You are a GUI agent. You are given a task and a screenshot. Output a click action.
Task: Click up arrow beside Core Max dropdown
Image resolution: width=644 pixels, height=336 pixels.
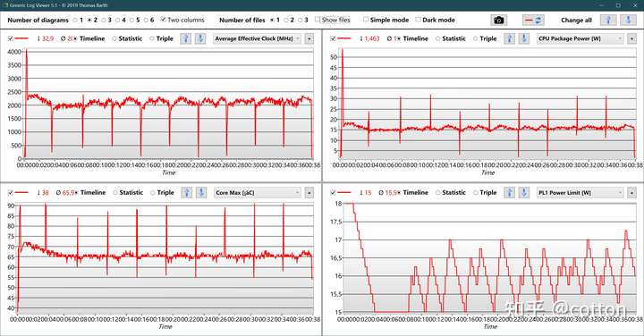187,192
